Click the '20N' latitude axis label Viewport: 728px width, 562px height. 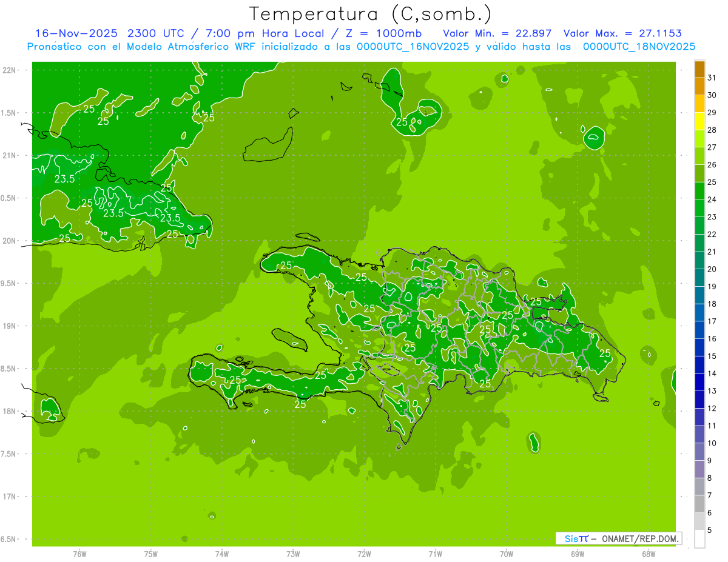tap(10, 241)
